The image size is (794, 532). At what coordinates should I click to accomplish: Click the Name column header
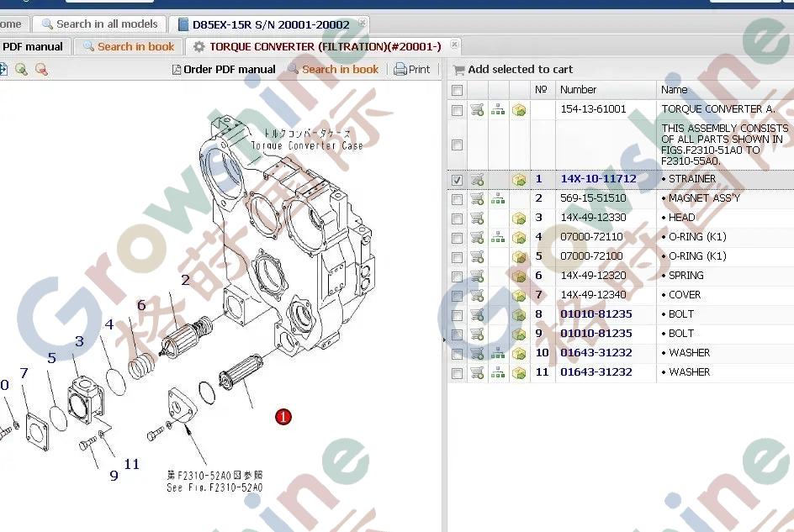click(x=725, y=90)
